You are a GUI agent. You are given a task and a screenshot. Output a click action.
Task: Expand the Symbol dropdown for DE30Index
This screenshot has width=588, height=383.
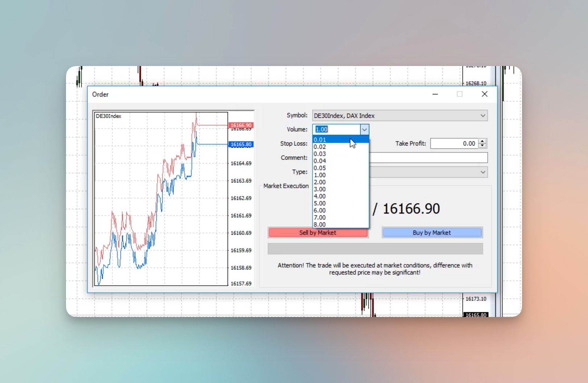(483, 116)
